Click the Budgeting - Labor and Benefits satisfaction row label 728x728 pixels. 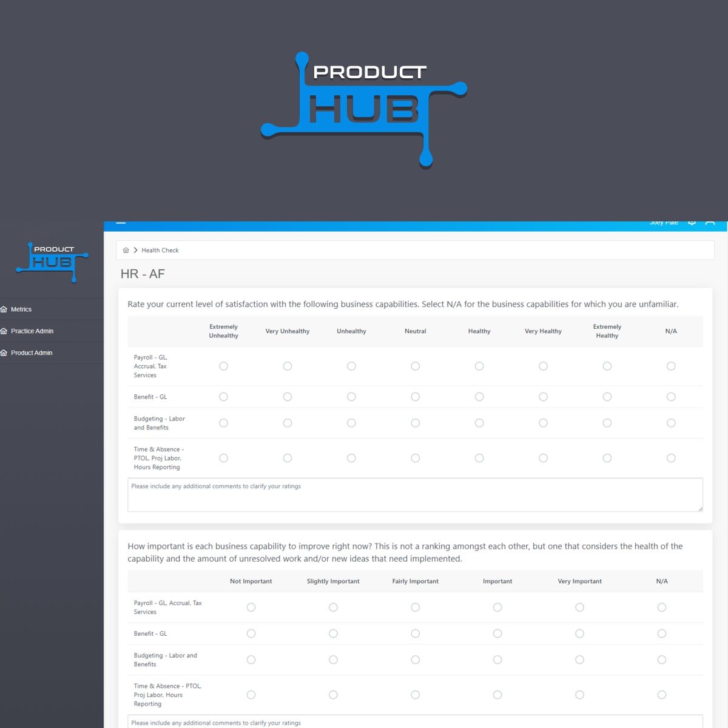click(160, 423)
